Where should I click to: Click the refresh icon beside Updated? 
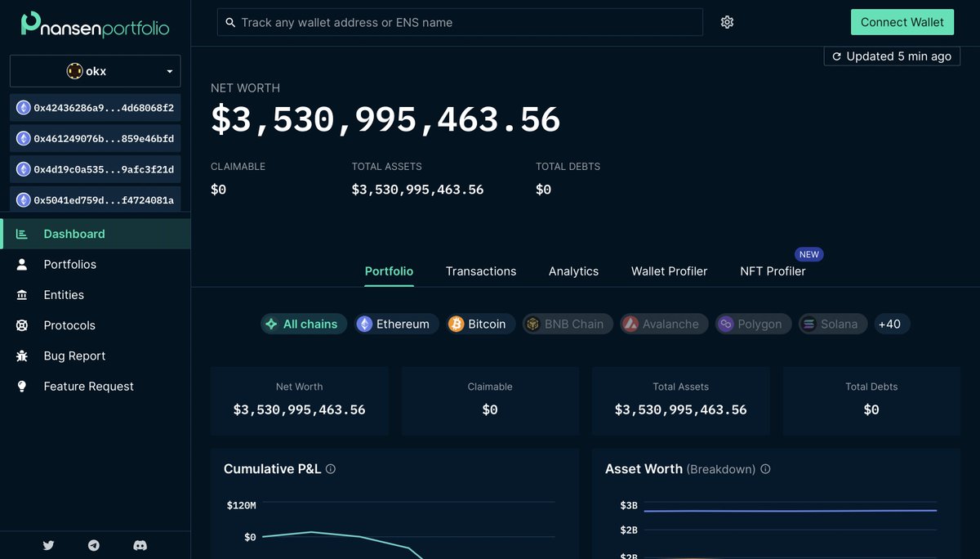(x=837, y=56)
